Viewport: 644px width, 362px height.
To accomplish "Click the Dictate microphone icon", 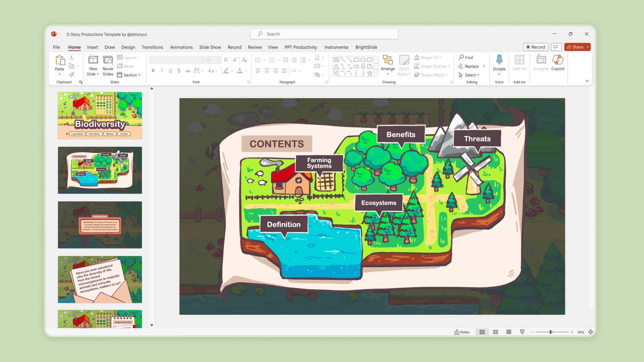I will tap(499, 60).
